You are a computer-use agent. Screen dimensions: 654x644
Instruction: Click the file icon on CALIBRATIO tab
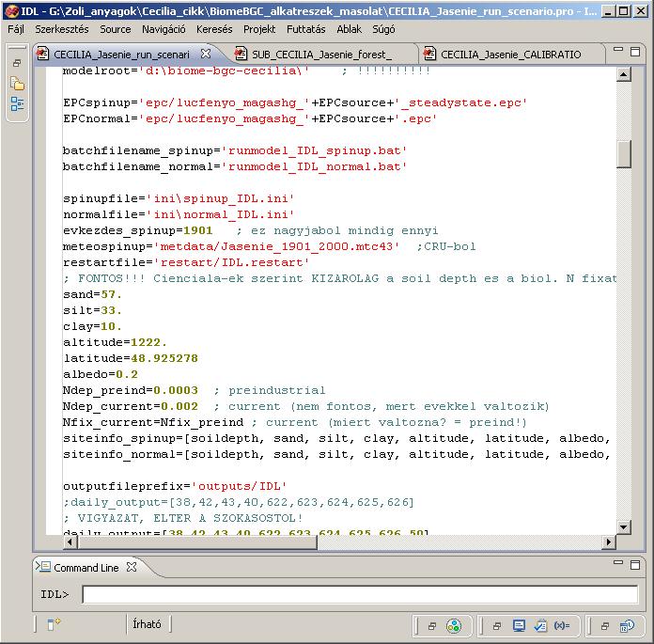pos(429,54)
